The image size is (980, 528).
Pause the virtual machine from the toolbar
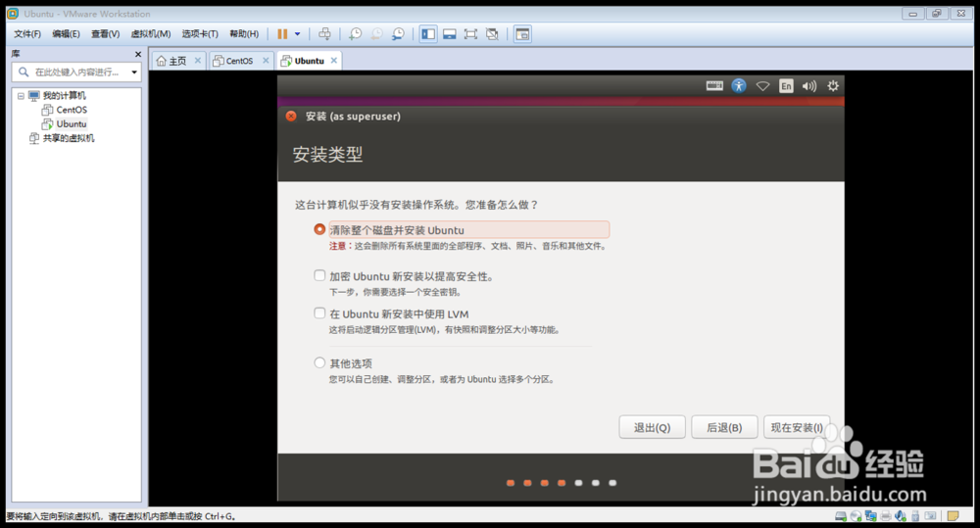282,33
